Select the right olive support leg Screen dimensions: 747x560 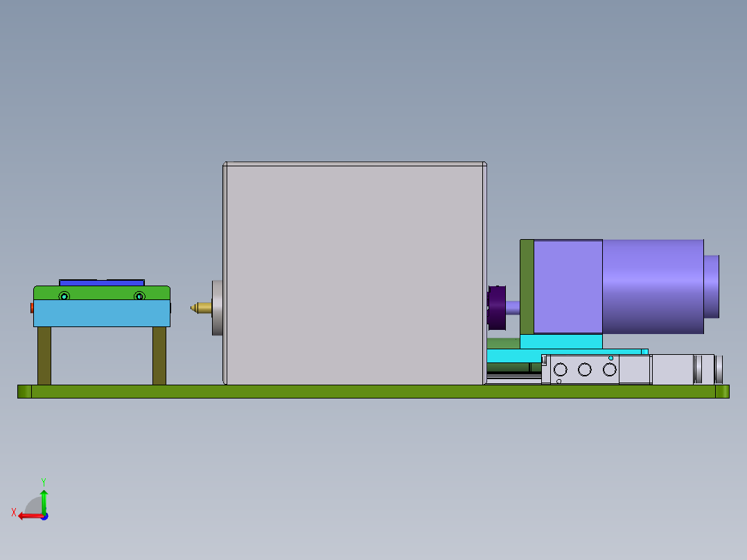point(159,356)
